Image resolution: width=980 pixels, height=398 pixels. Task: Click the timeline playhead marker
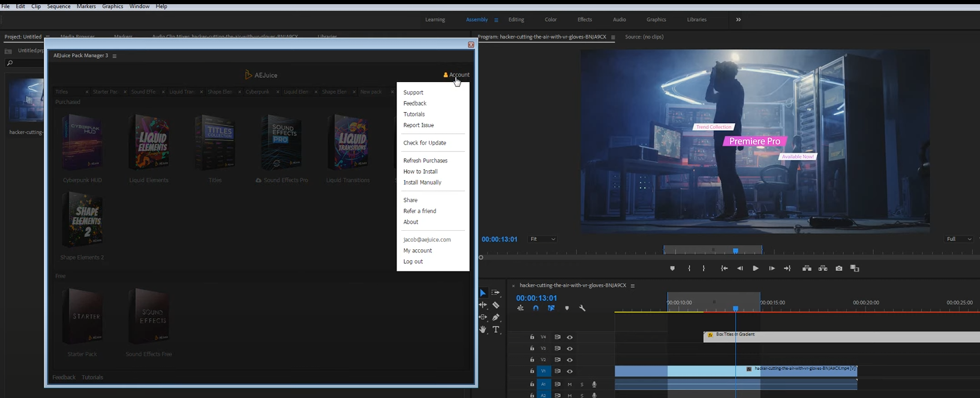coord(735,309)
